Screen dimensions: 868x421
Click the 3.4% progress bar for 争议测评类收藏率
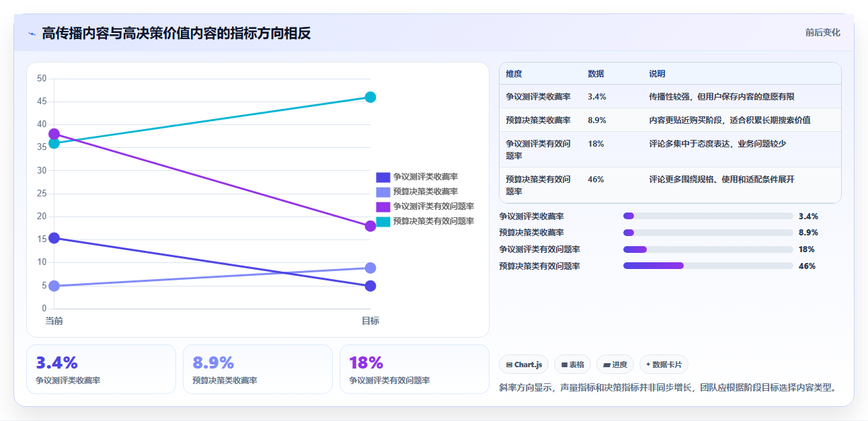[708, 216]
